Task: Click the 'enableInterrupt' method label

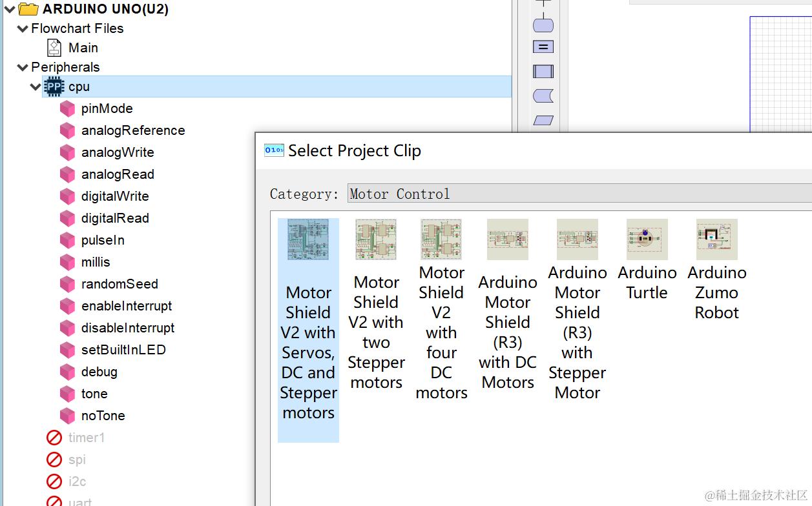Action: pyautogui.click(x=127, y=306)
